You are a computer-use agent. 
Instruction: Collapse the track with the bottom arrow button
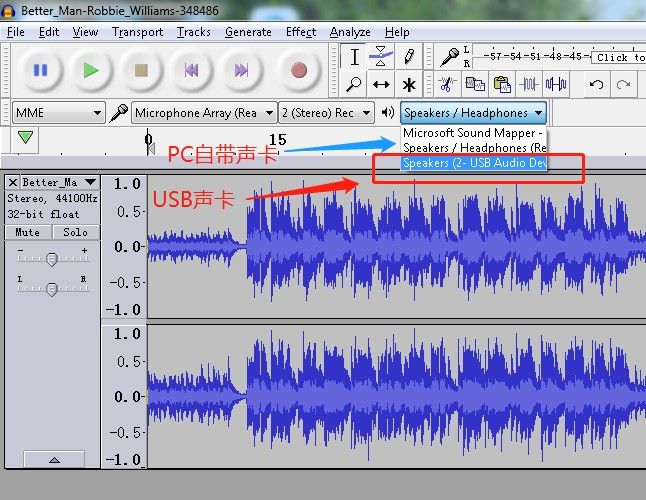pos(54,460)
